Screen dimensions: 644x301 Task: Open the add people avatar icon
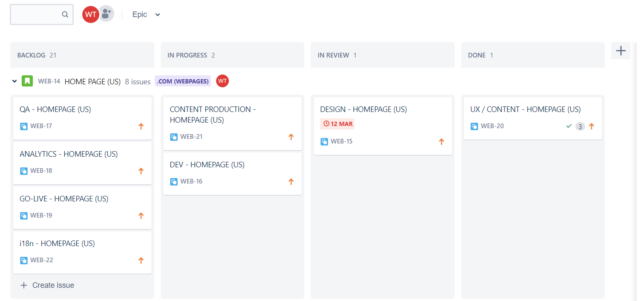[106, 14]
